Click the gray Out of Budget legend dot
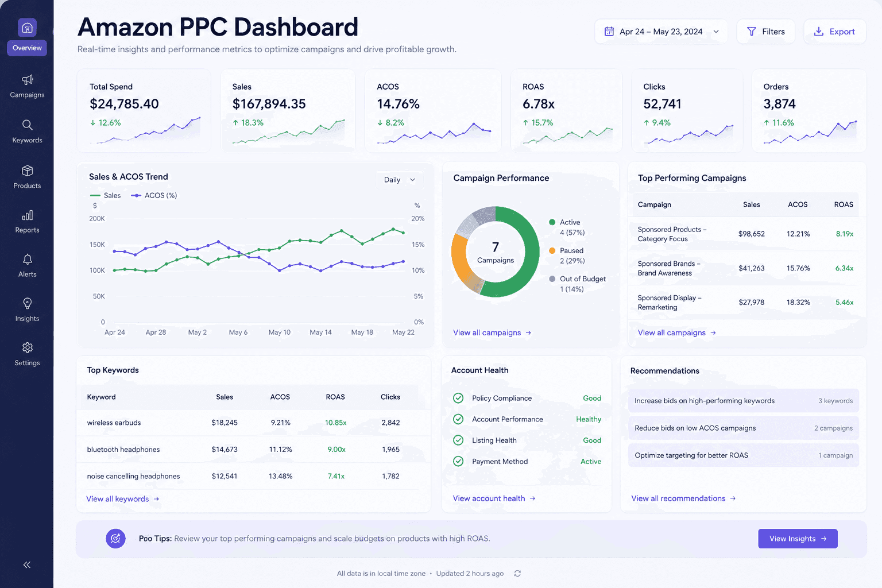The height and width of the screenshot is (588, 882). (x=552, y=278)
